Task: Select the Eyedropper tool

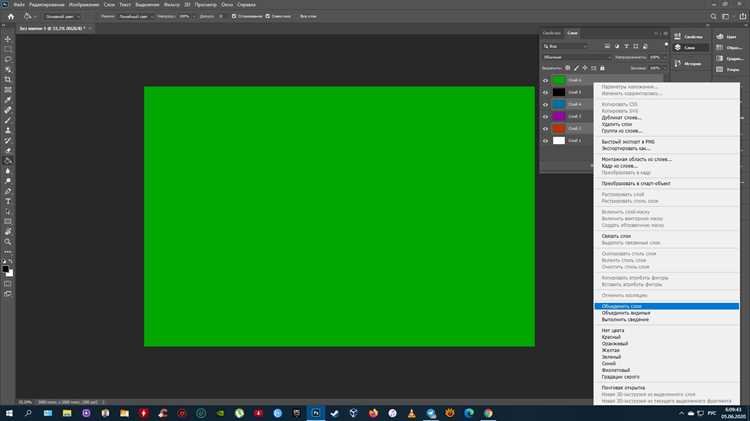Action: 8,100
